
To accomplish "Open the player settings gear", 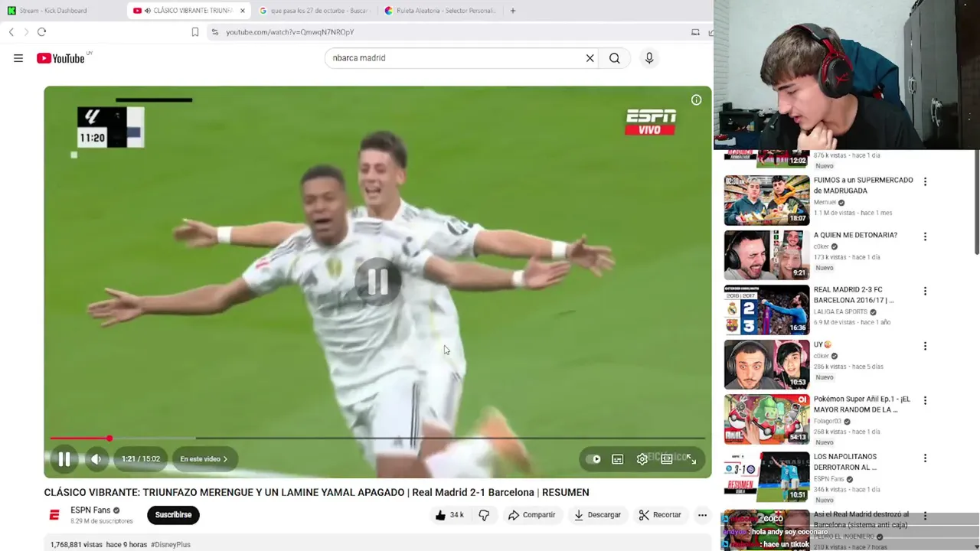I will coord(642,459).
